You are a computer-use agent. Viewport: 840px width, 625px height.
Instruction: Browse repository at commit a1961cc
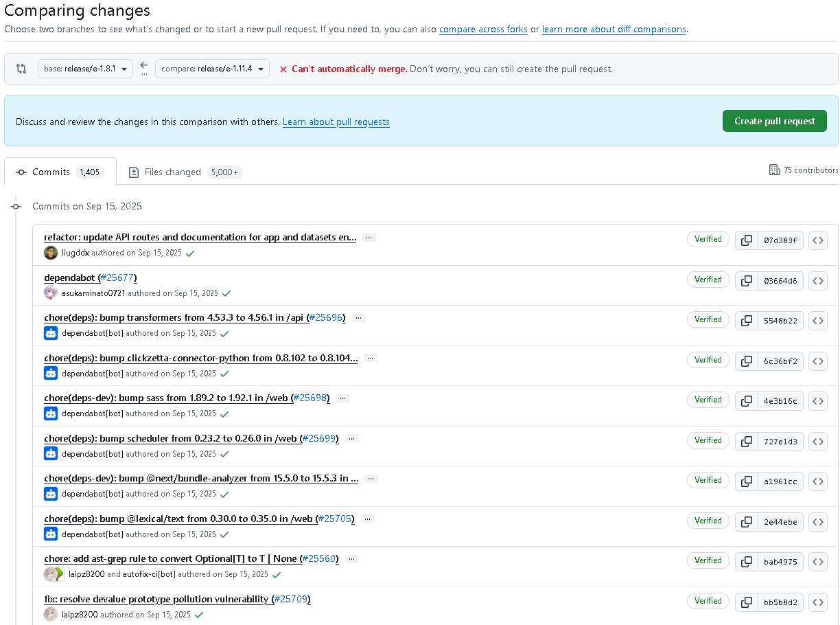click(818, 481)
